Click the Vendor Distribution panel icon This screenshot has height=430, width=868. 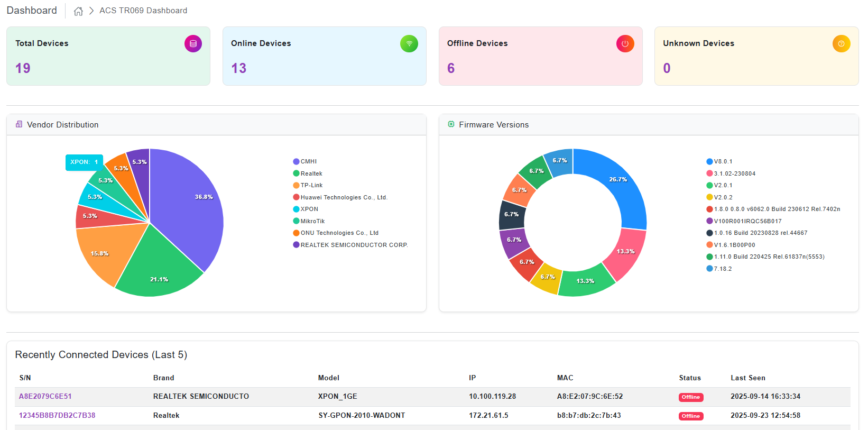19,124
